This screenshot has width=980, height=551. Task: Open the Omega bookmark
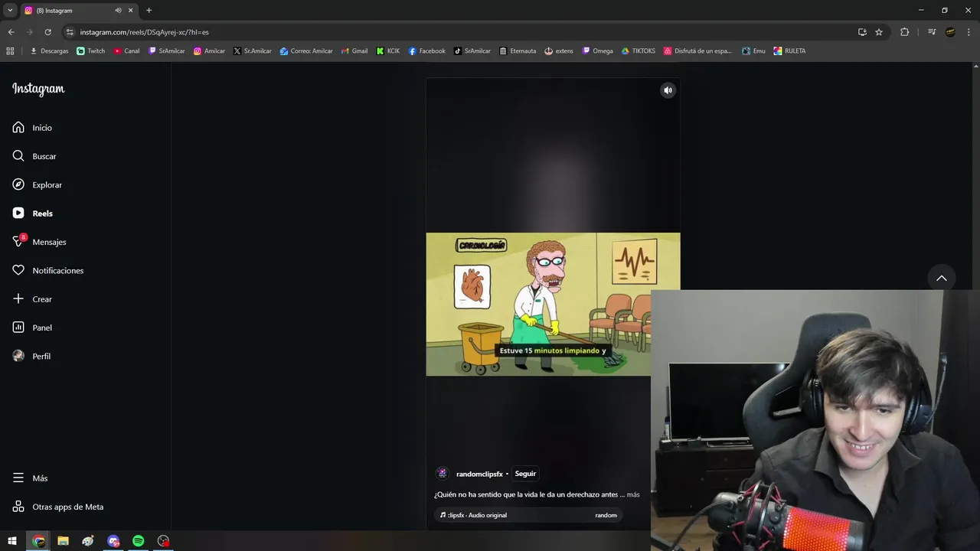[x=597, y=51]
